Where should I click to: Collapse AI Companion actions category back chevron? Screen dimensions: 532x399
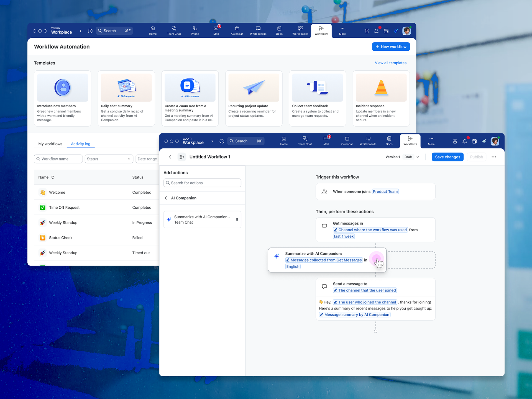(x=166, y=198)
